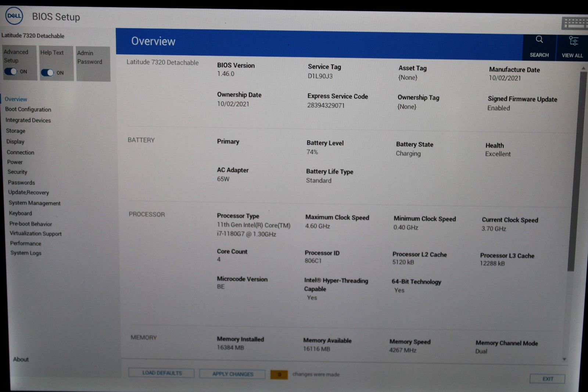Image resolution: width=588 pixels, height=392 pixels.
Task: Click the Maximum Clock Speed 4.60 GHz
Action: coord(318,226)
